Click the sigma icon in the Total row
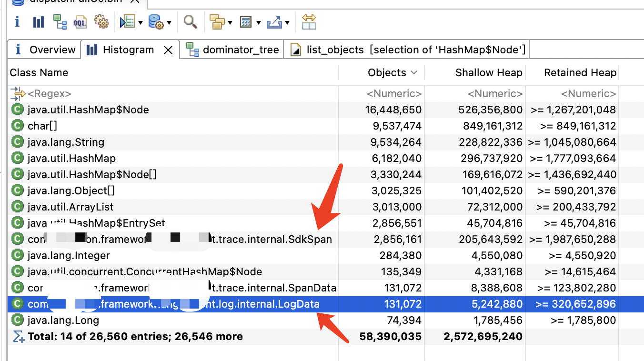Image resolution: width=644 pixels, height=361 pixels. click(18, 336)
